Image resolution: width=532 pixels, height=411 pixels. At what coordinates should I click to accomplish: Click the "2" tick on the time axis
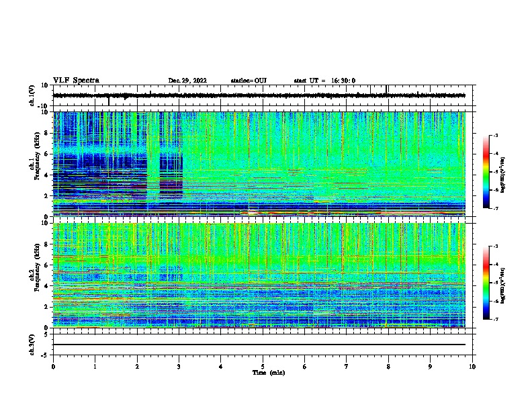pos(137,366)
